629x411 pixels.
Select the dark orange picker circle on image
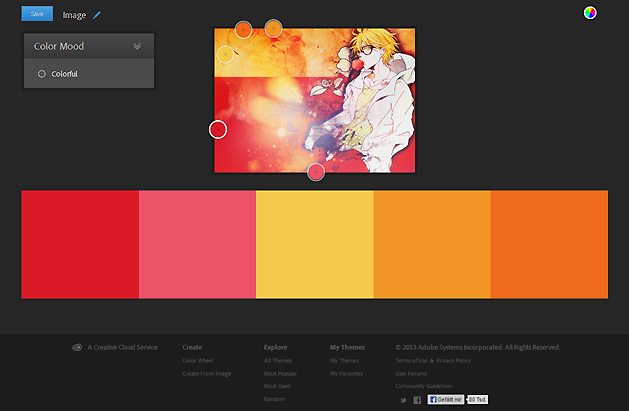tap(243, 30)
